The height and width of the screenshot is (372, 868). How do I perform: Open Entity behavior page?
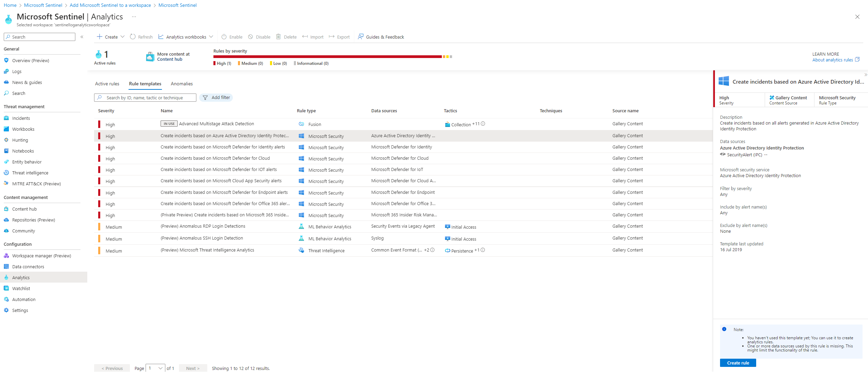[27, 162]
